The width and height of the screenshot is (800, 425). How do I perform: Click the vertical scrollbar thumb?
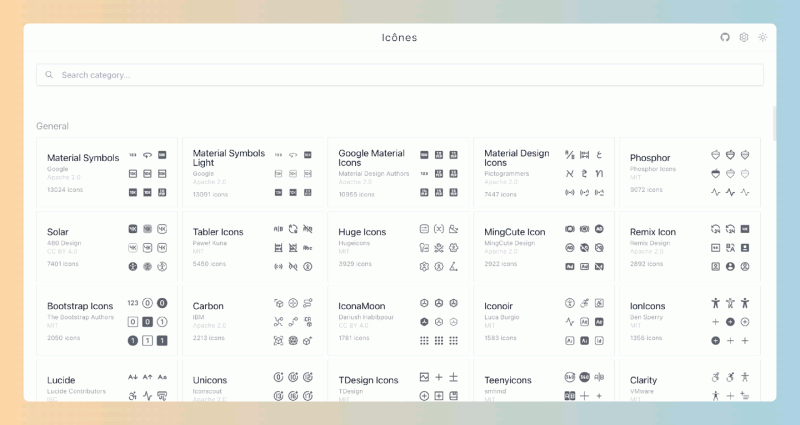coord(774,123)
